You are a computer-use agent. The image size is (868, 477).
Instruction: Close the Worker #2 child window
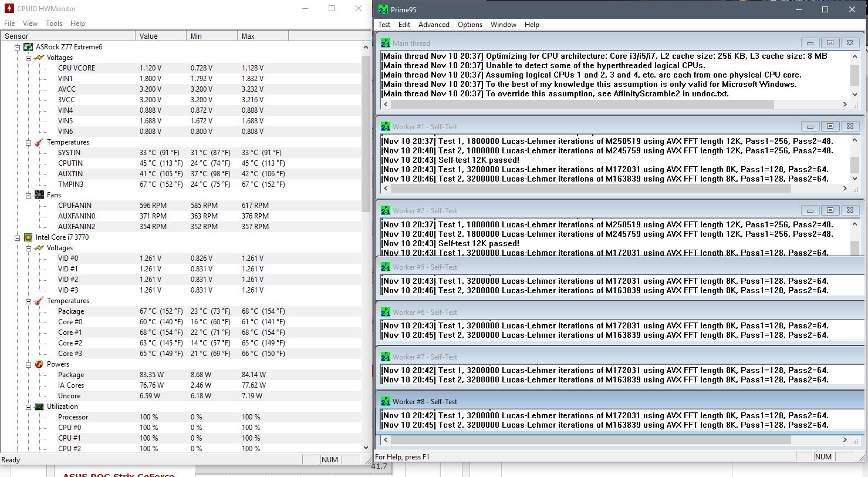pos(850,210)
